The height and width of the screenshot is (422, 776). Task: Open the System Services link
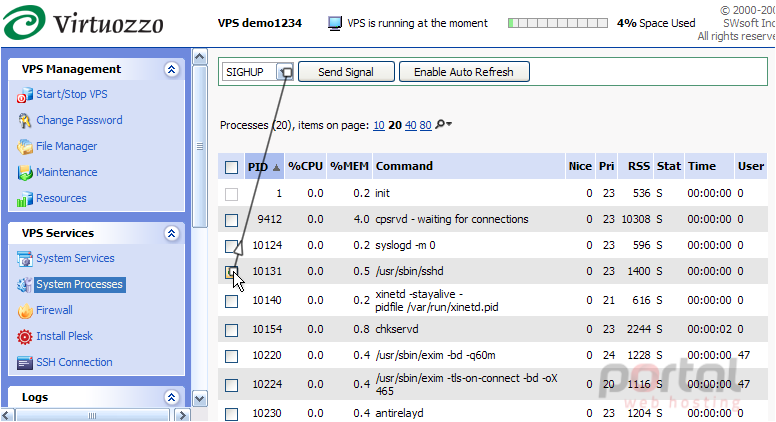tap(75, 258)
